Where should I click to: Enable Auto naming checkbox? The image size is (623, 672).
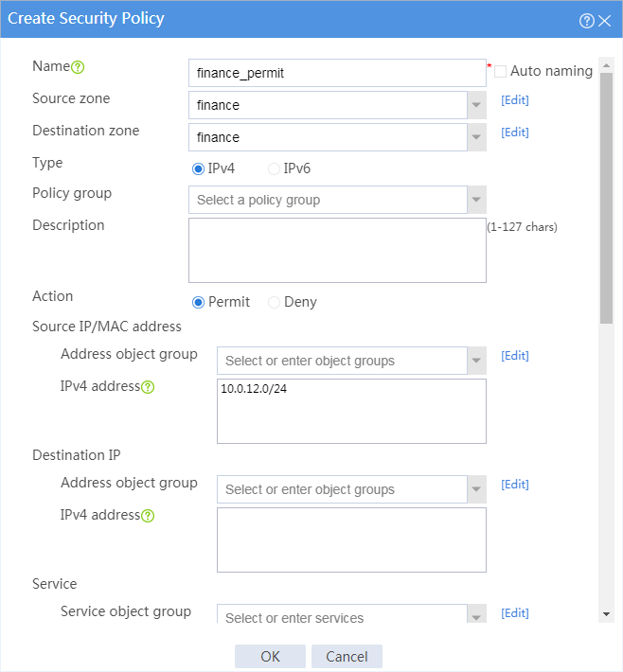(500, 71)
